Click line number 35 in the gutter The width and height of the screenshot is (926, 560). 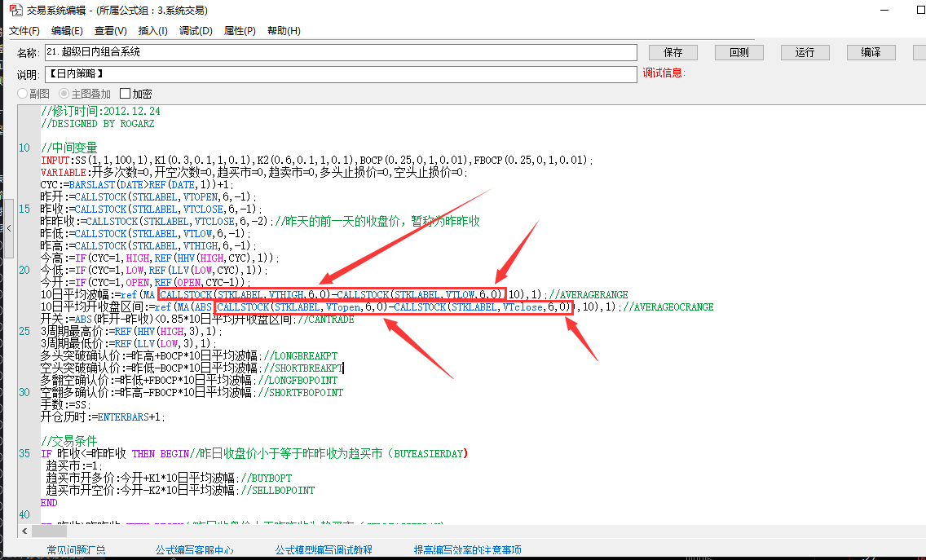[x=24, y=454]
